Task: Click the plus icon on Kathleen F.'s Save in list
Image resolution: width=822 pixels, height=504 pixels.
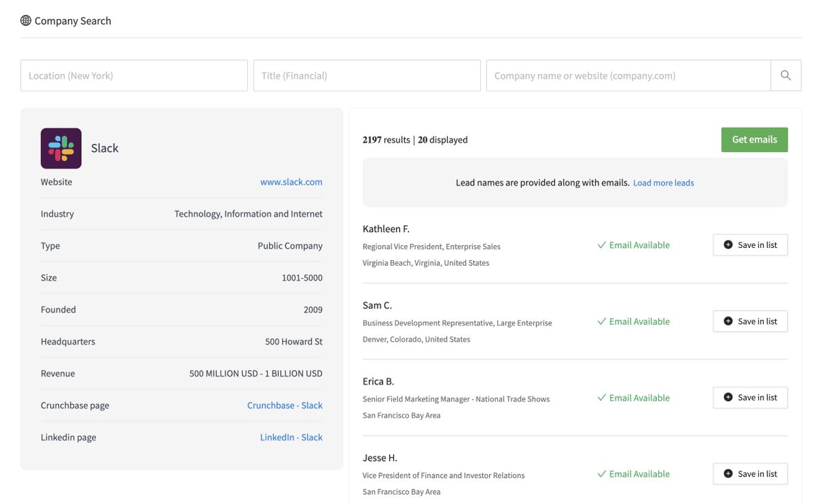Action: pos(728,244)
